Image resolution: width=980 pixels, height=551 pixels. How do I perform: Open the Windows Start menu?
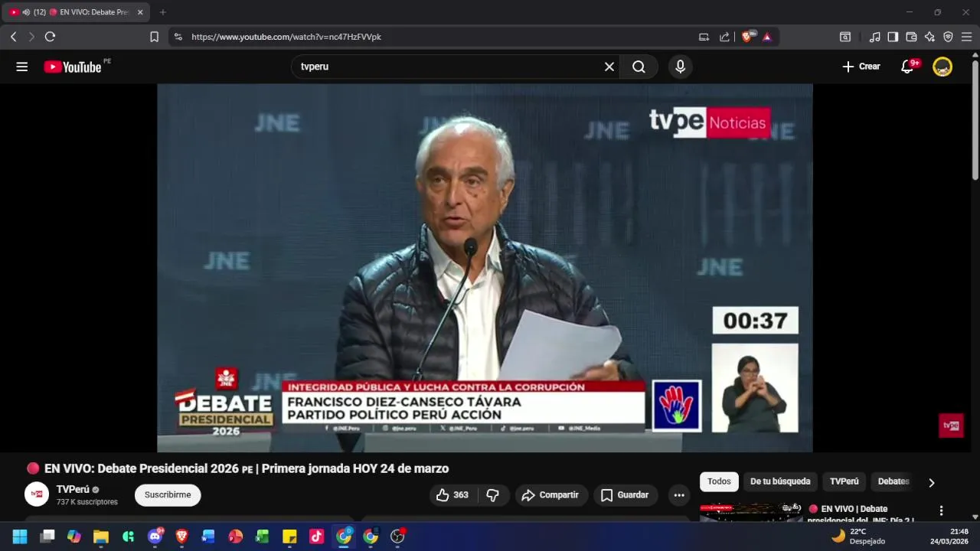[x=20, y=536]
